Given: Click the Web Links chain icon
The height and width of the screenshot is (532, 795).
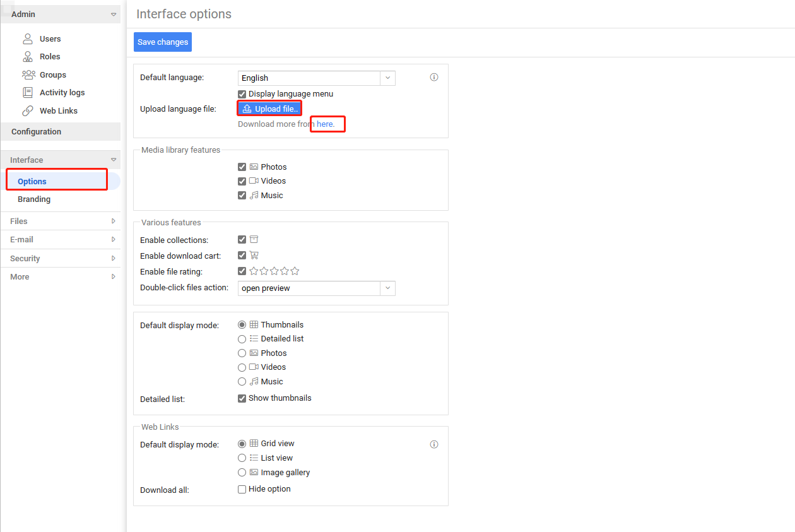Looking at the screenshot, I should click(28, 110).
